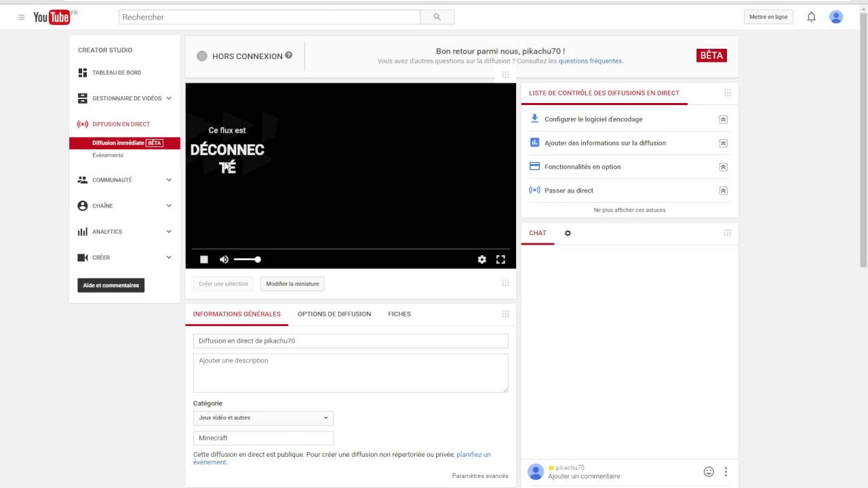Click the drag handle of the information tabs panel
Screen dimensions: 868x488
(505, 314)
